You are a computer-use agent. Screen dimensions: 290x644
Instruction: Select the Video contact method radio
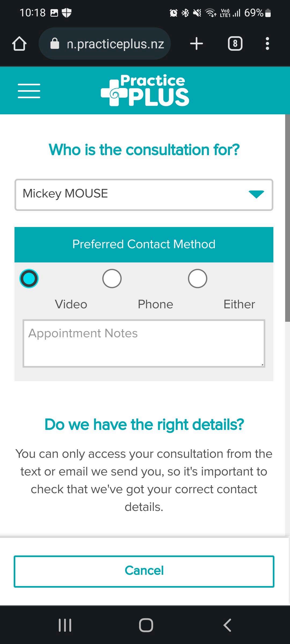pos(29,279)
